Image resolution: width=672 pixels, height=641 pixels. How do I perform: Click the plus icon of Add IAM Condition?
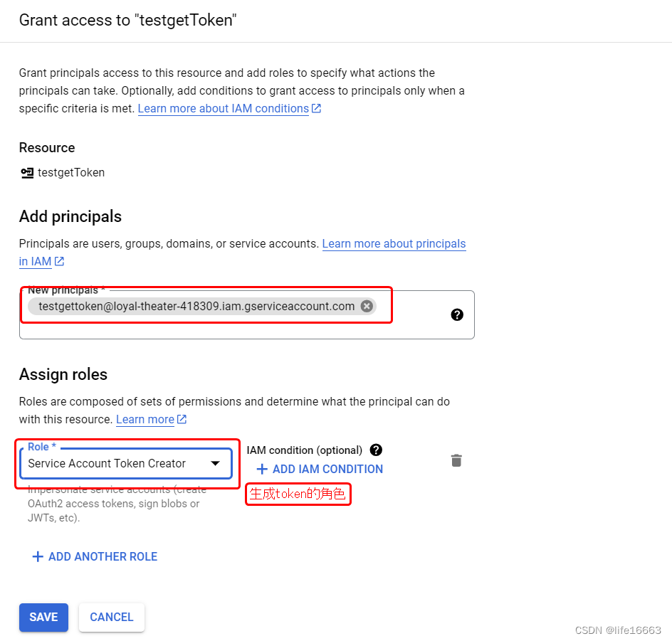[x=262, y=470]
